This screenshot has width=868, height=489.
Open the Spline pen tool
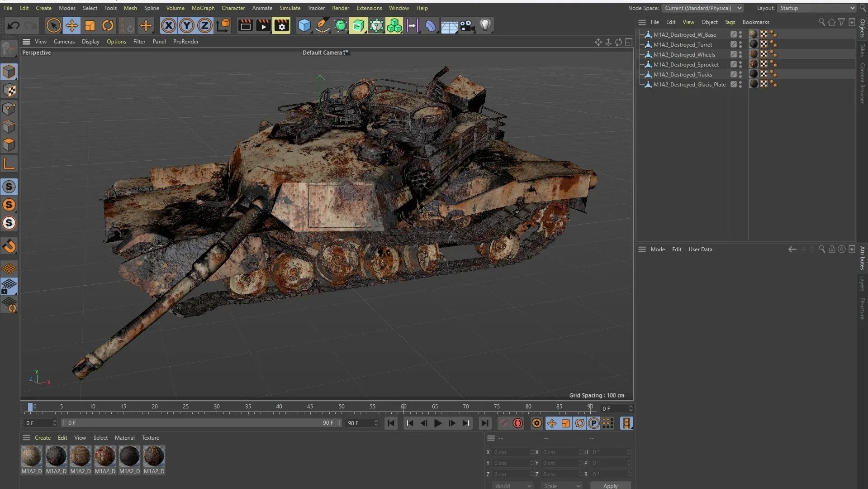point(322,25)
